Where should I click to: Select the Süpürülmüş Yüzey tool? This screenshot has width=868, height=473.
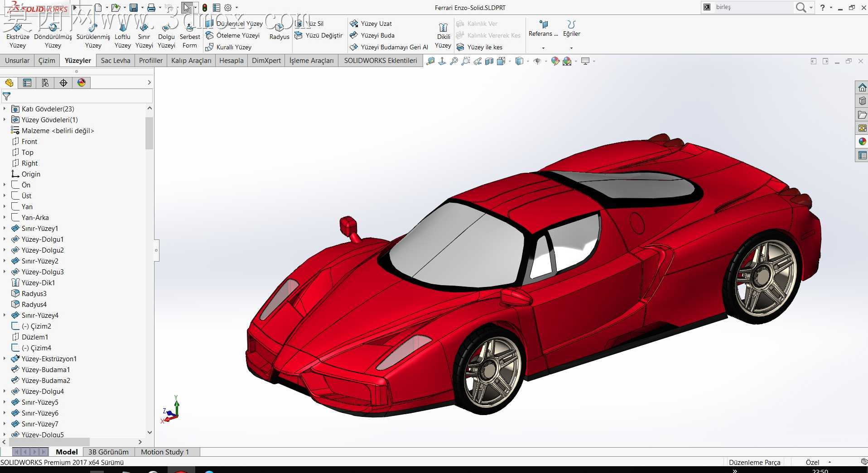[x=93, y=35]
